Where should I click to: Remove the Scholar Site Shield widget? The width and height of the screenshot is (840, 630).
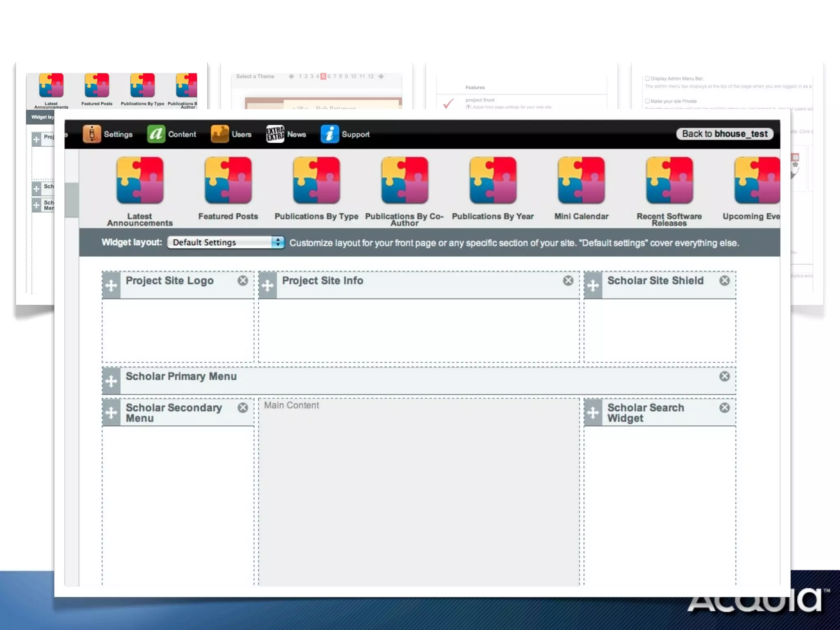[725, 281]
